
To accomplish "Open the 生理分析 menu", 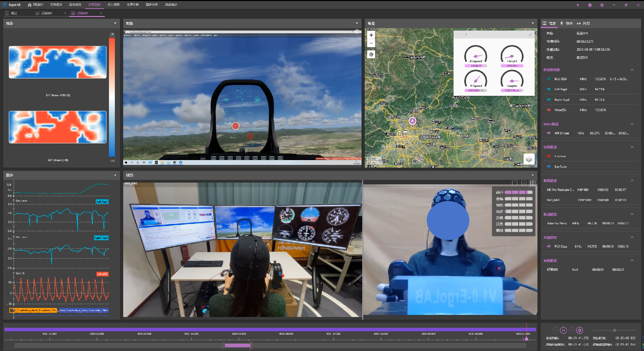I will tap(133, 5).
